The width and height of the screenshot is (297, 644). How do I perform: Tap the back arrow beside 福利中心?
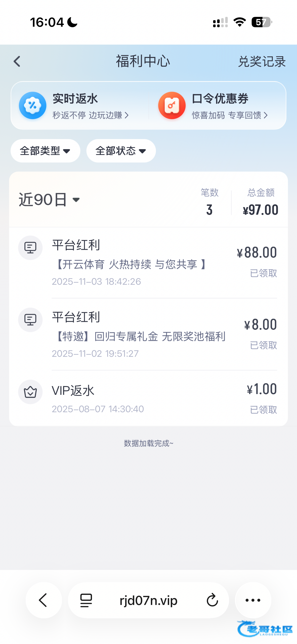(17, 61)
